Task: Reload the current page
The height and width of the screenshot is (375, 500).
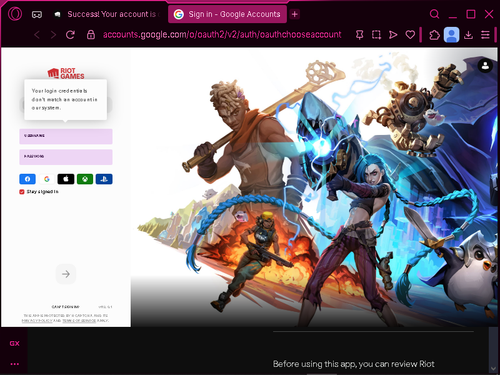Action: [x=70, y=35]
